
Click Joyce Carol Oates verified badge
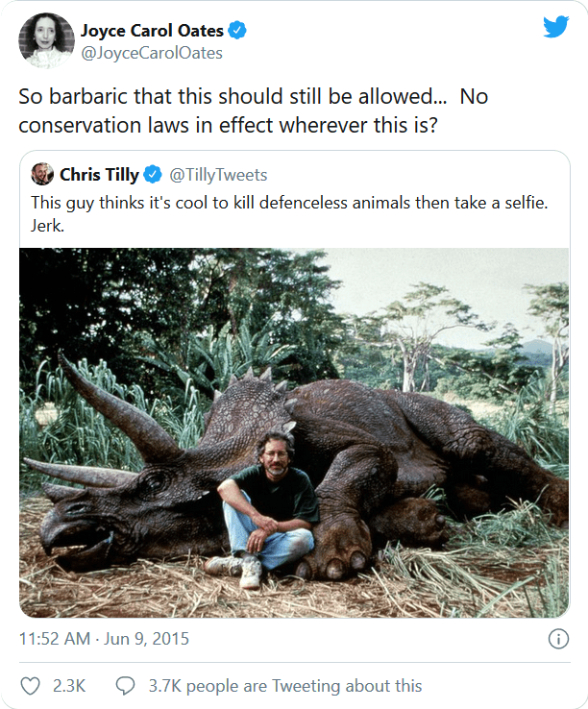tap(238, 31)
